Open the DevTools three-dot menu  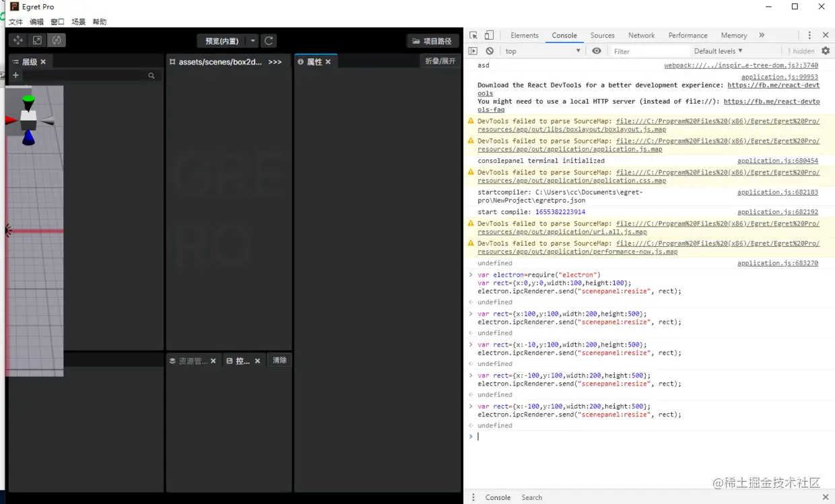[x=809, y=36]
